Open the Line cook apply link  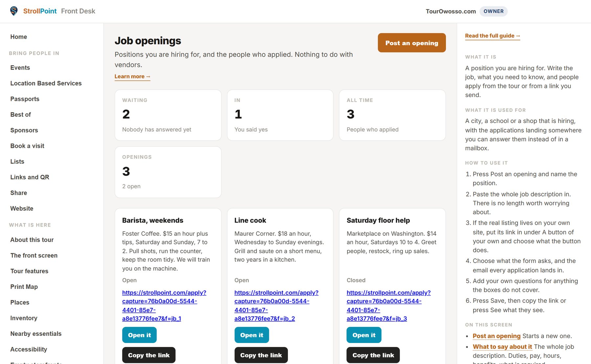pyautogui.click(x=276, y=305)
